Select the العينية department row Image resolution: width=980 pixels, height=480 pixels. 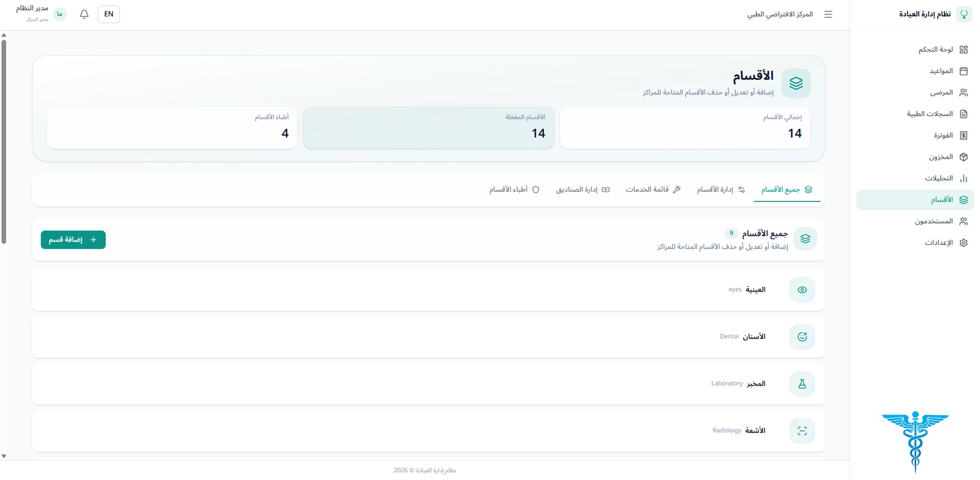428,290
